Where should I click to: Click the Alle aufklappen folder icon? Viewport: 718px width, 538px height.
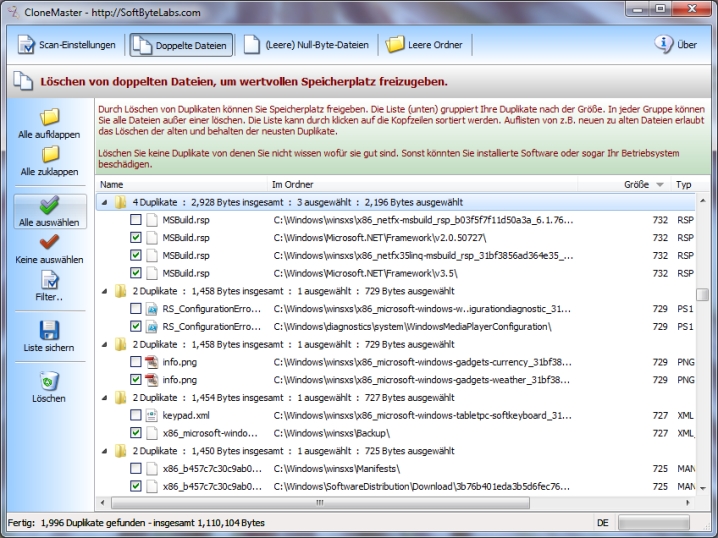tap(48, 117)
